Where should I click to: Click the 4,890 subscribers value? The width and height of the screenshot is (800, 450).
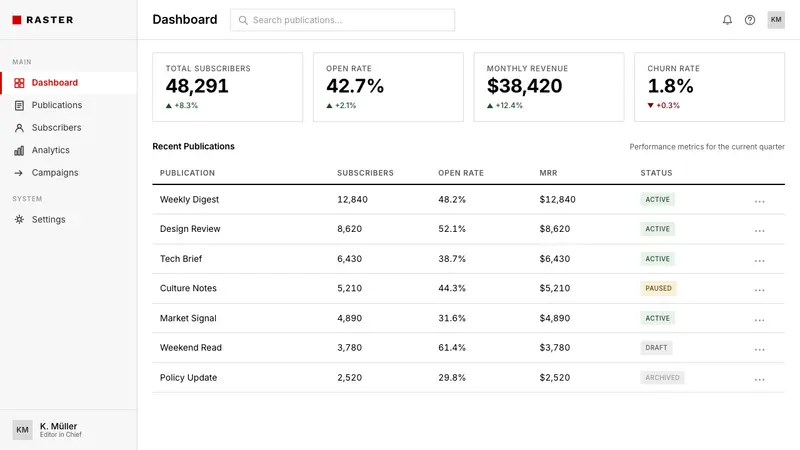click(349, 318)
